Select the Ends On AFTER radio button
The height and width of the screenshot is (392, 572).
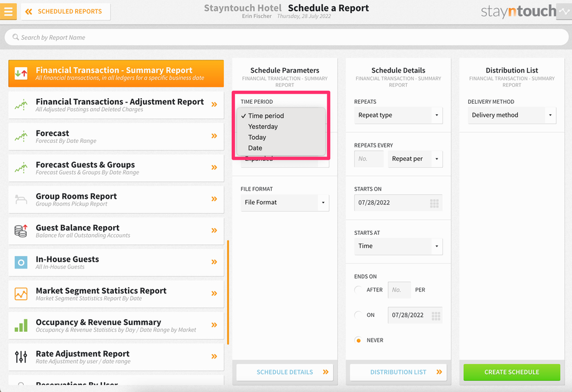(x=359, y=290)
